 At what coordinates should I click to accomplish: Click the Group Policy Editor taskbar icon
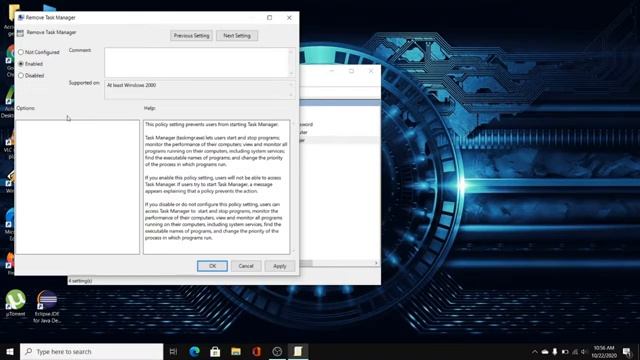pyautogui.click(x=298, y=351)
